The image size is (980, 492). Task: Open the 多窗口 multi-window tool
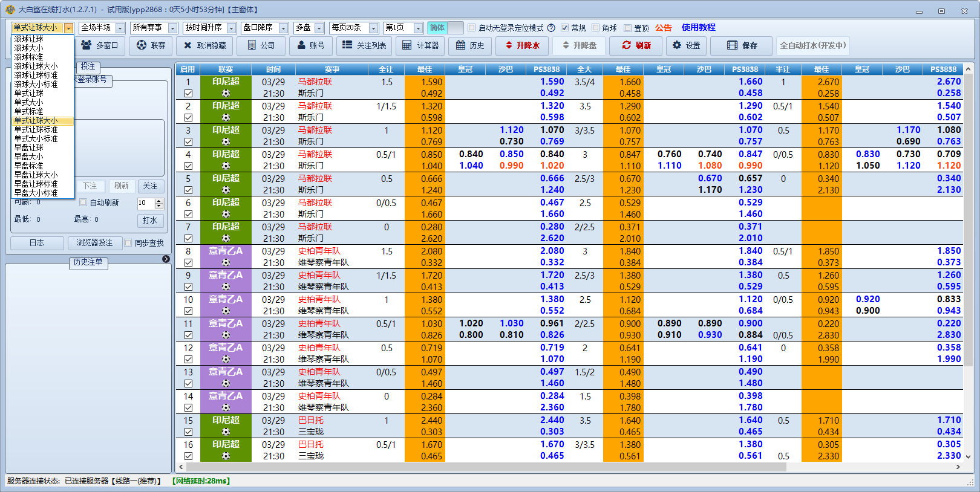(100, 45)
